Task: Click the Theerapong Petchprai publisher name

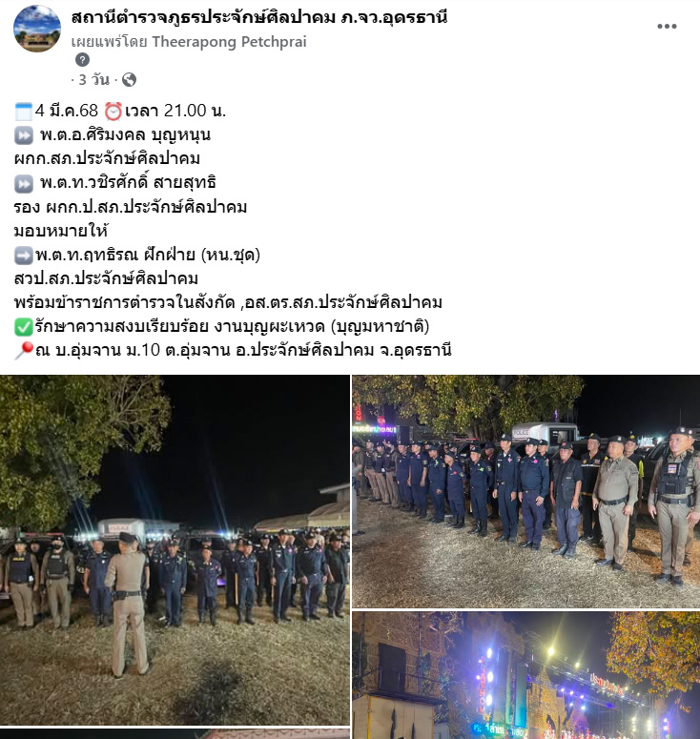Action: click(229, 41)
